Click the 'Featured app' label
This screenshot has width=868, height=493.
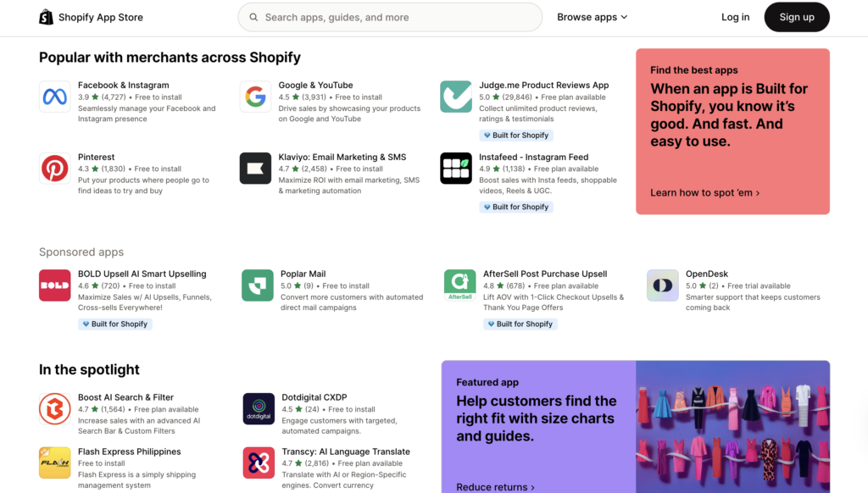click(487, 382)
